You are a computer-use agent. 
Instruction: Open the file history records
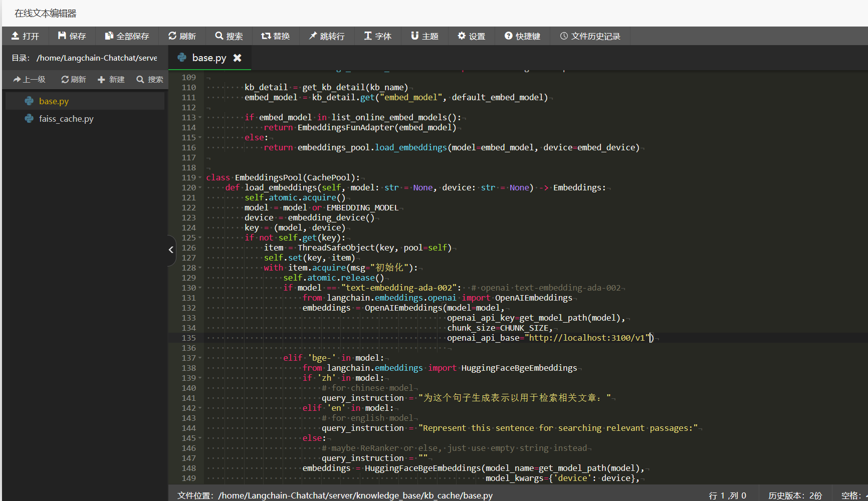tap(590, 36)
